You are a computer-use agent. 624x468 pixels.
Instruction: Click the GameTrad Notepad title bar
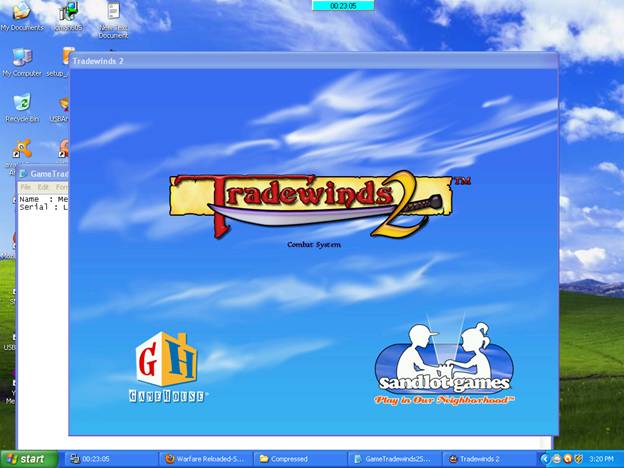point(43,174)
